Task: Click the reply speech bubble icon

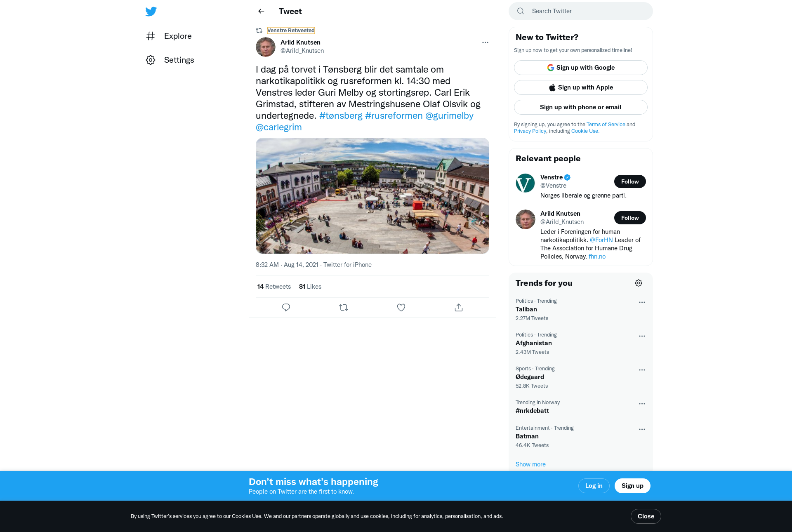Action: pyautogui.click(x=286, y=308)
